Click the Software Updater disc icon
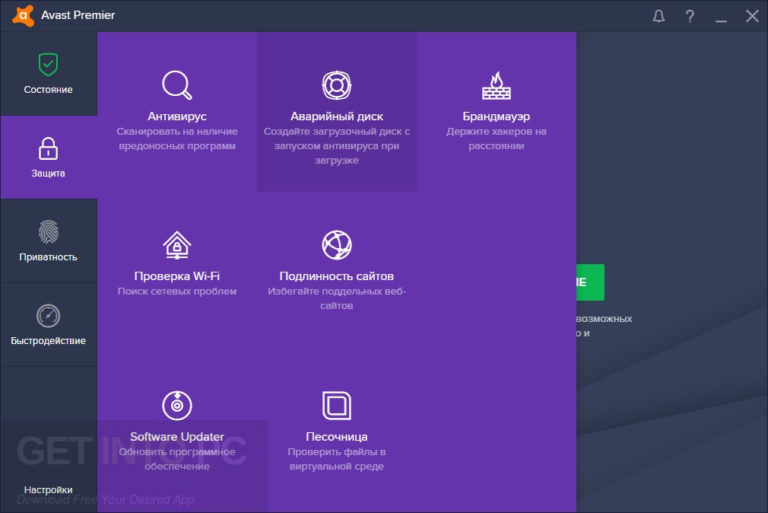This screenshot has height=513, width=768. [x=177, y=405]
